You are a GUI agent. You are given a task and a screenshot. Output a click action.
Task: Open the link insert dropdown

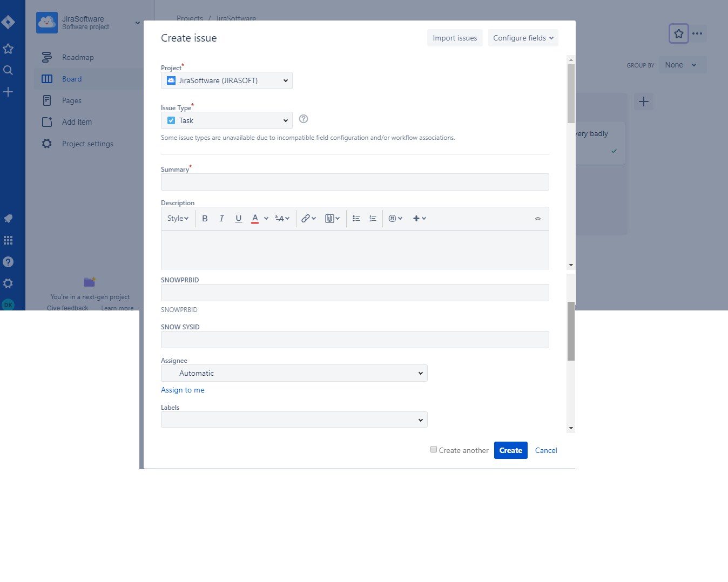point(308,219)
